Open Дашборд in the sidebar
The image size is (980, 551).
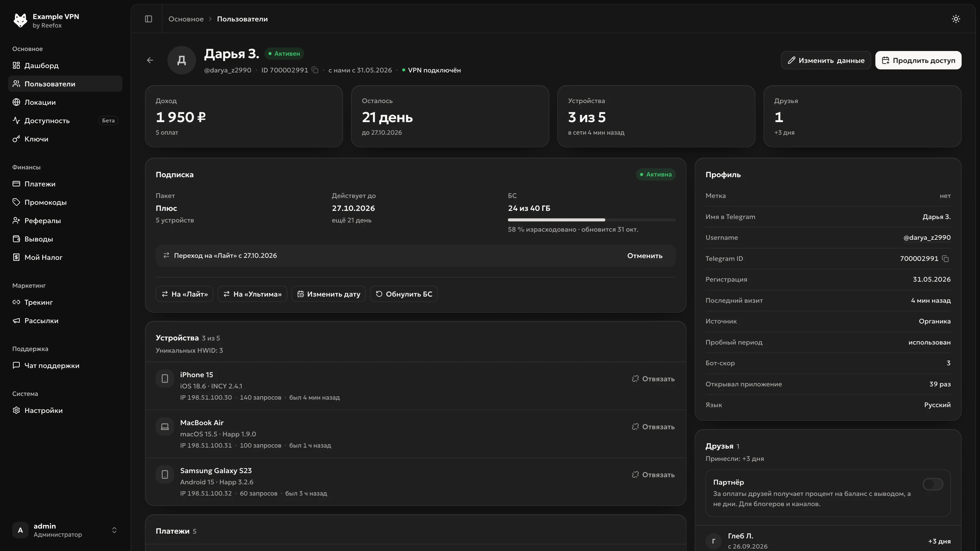[x=65, y=65]
